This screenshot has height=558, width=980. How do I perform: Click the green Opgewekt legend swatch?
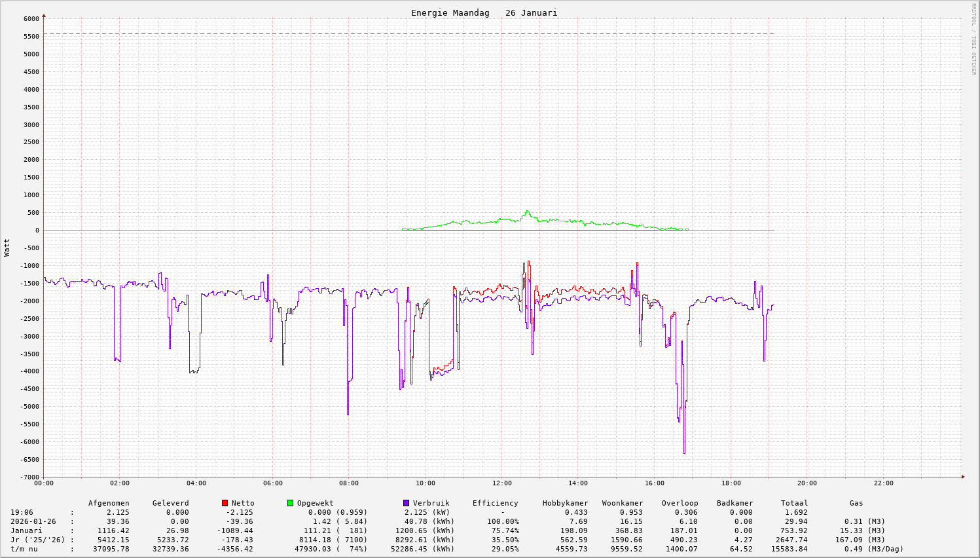tap(290, 503)
